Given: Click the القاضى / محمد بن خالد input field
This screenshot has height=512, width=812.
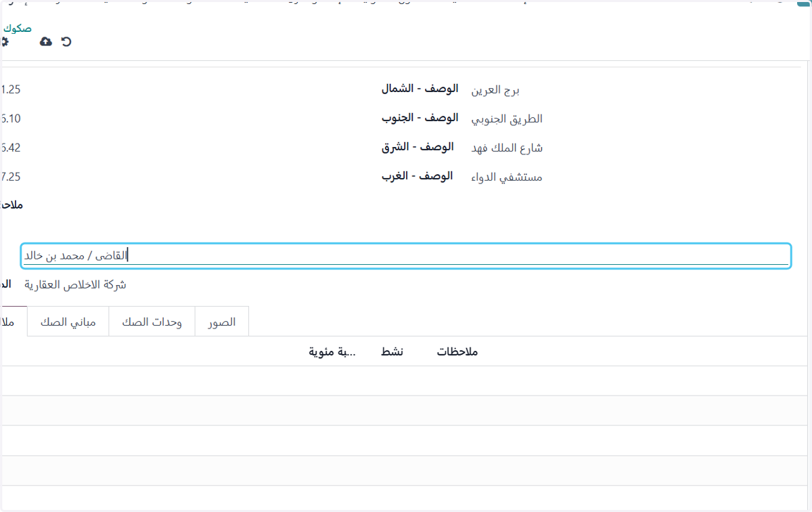Looking at the screenshot, I should [x=406, y=255].
